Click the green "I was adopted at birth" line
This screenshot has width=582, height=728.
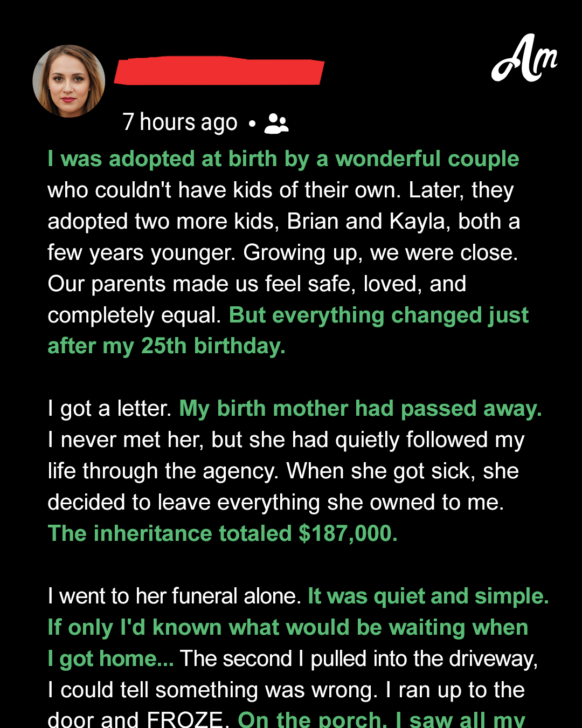click(x=283, y=159)
